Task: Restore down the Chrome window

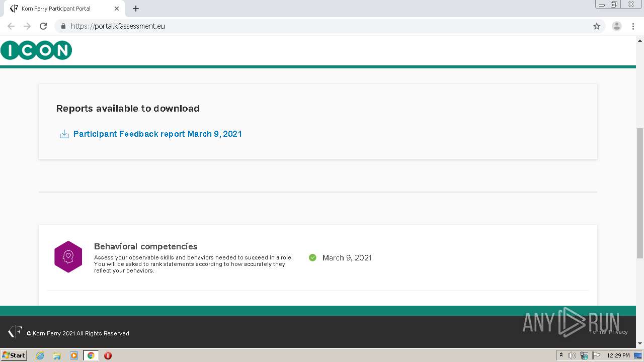Action: tap(614, 5)
